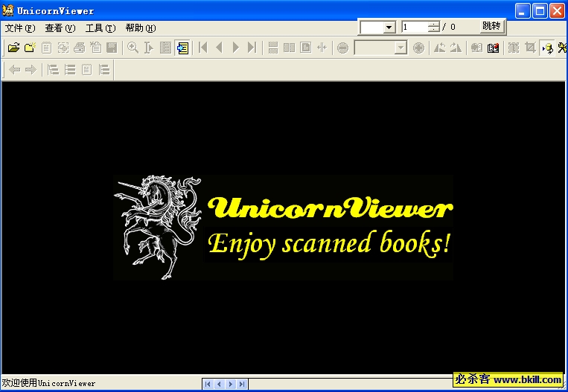The image size is (568, 392).
Task: Click the last outline list icon
Action: tap(104, 69)
